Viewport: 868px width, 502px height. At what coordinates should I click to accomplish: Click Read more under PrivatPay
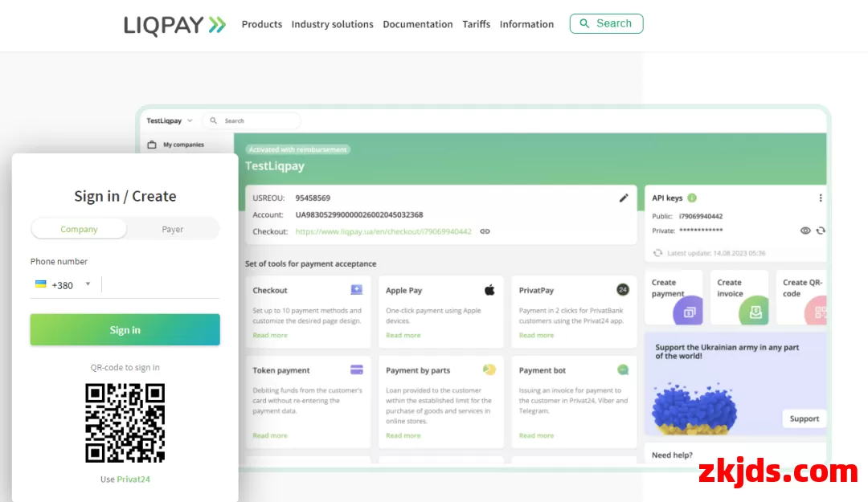pos(536,336)
